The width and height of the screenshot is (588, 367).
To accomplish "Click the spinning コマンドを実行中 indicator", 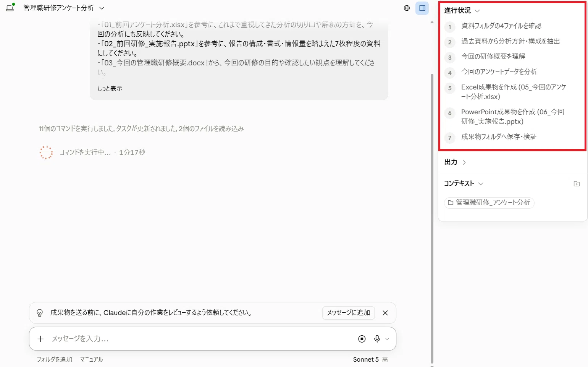I will coord(46,153).
